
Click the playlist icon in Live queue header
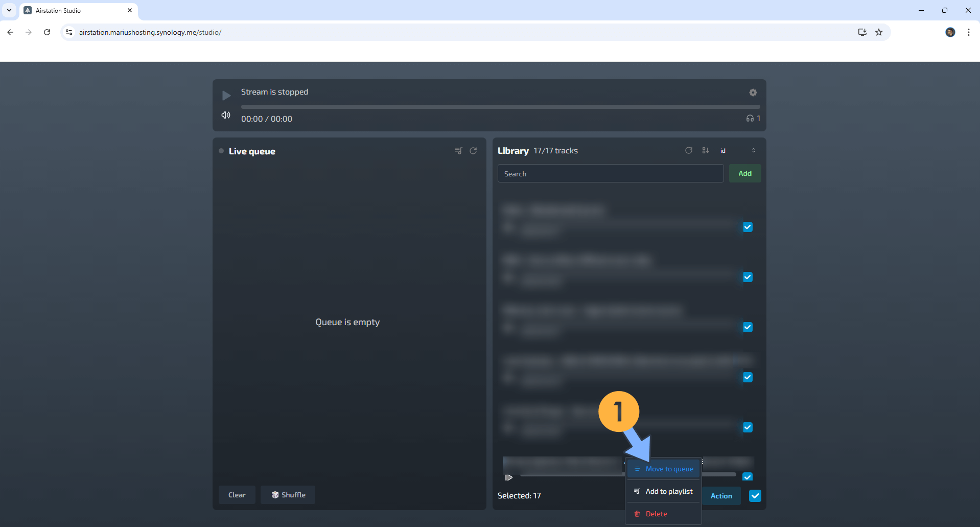[458, 150]
